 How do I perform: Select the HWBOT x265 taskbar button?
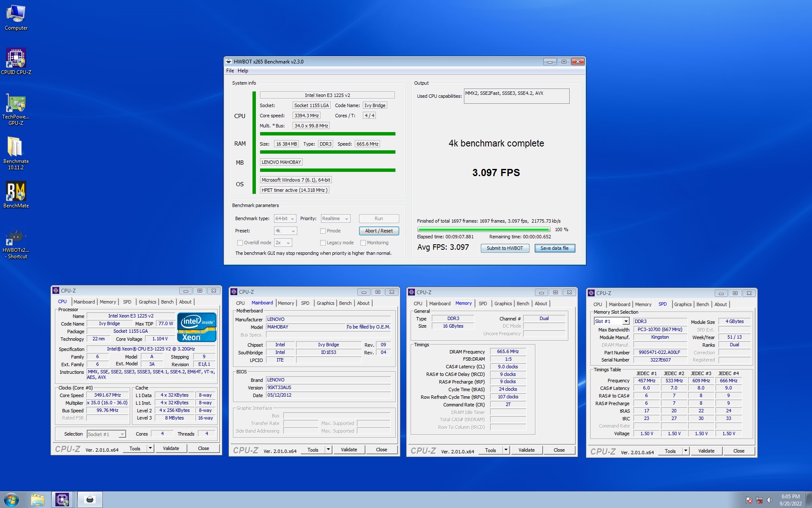(x=90, y=500)
